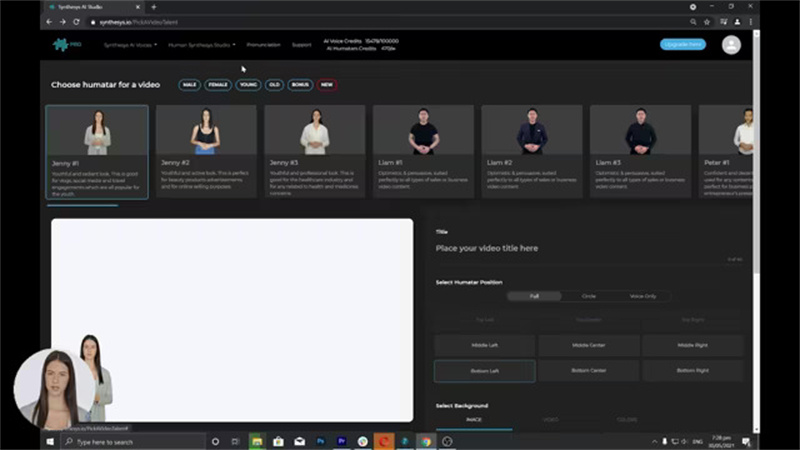Set humatar position to Full
Viewport: 800px width, 450px height.
(x=534, y=296)
